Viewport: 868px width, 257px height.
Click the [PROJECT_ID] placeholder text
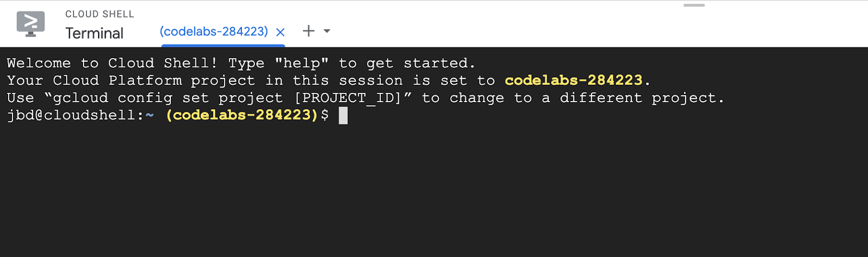(x=348, y=98)
